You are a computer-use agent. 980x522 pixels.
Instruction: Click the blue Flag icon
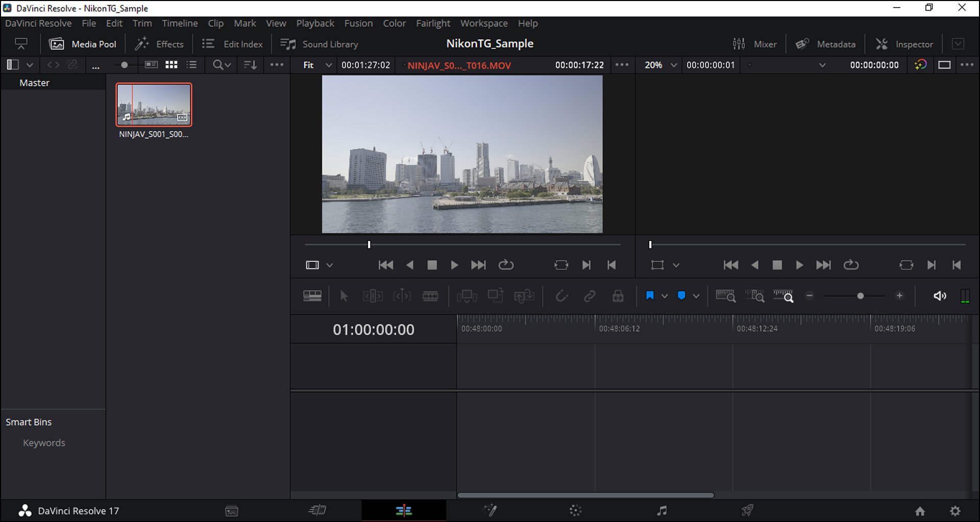point(650,296)
